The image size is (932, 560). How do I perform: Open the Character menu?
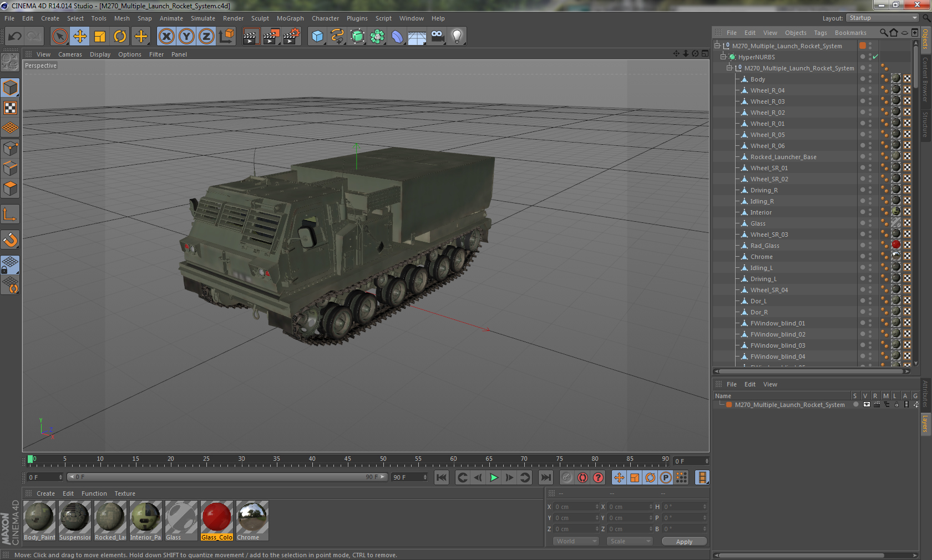coord(325,18)
